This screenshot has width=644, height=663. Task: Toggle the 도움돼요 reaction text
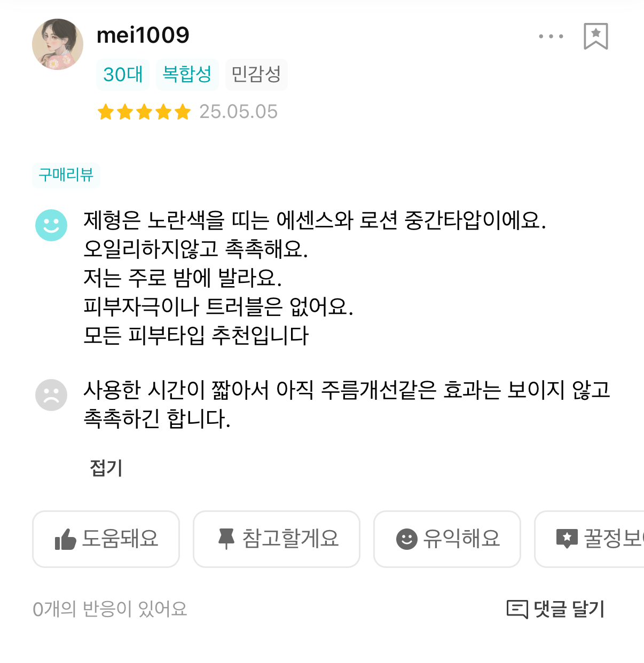(x=120, y=539)
